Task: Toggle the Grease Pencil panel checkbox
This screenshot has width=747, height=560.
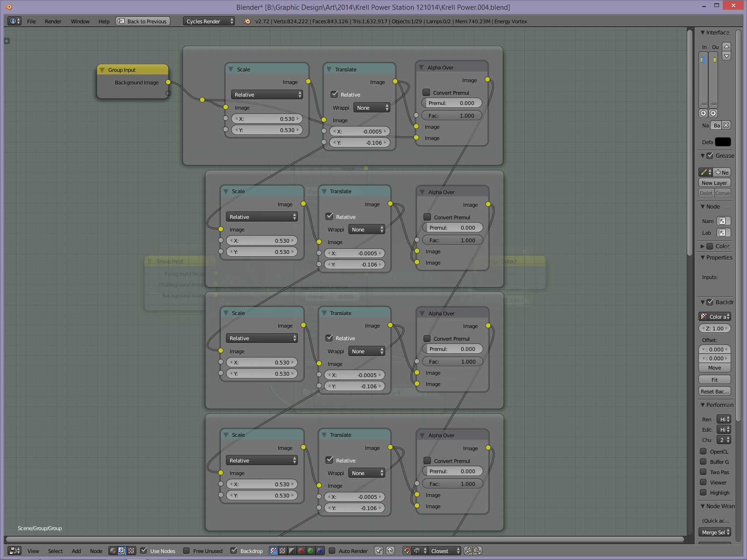Action: [710, 155]
